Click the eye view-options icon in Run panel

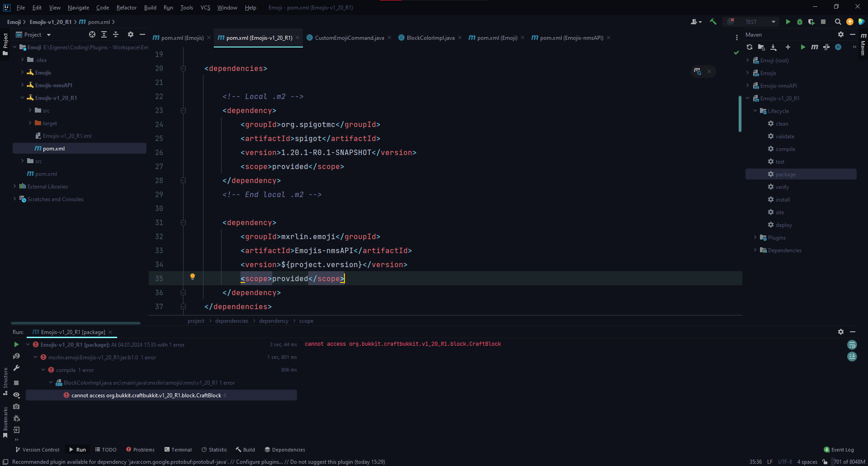click(x=16, y=395)
